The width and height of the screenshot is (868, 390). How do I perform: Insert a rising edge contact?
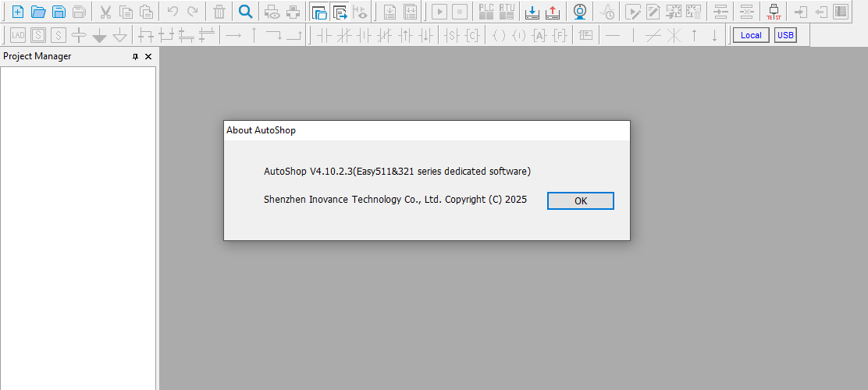click(405, 35)
